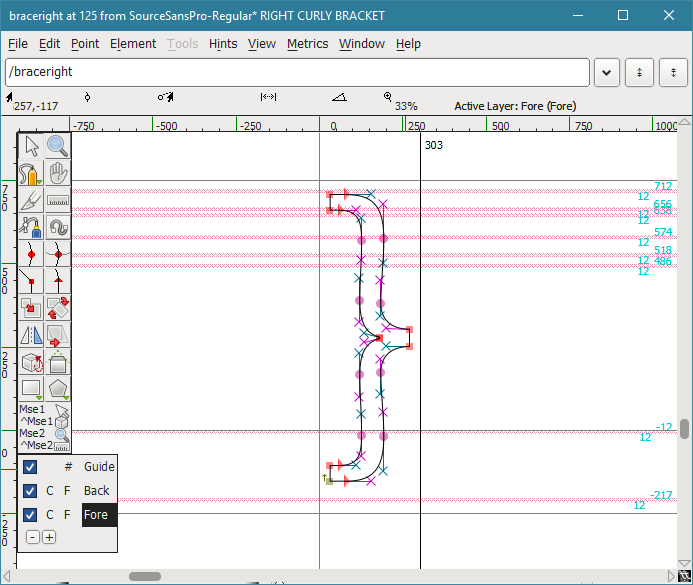The width and height of the screenshot is (693, 585).
Task: Choose the Flip mirror tool
Action: 31,335
